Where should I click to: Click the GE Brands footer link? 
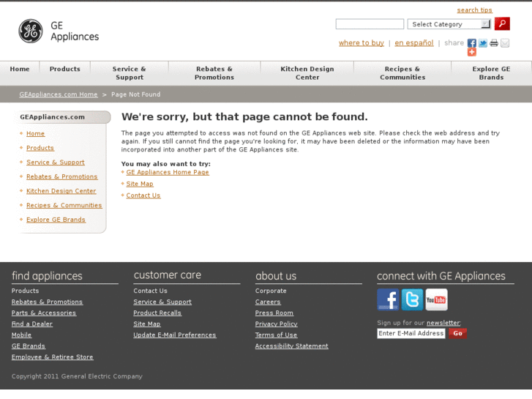click(28, 346)
